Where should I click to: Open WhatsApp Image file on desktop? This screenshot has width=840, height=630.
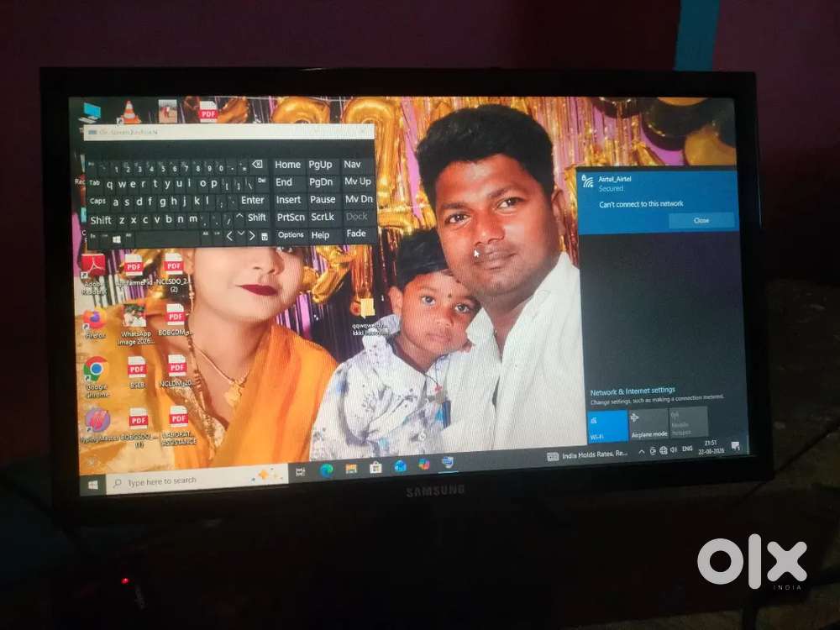134,324
